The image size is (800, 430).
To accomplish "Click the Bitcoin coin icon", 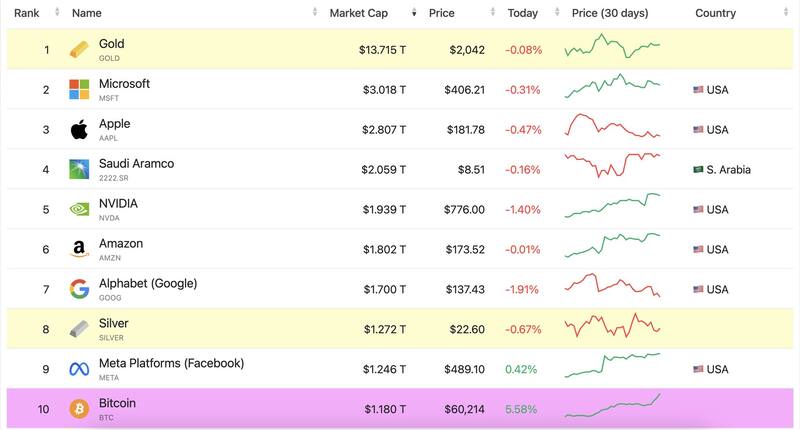I will point(79,409).
